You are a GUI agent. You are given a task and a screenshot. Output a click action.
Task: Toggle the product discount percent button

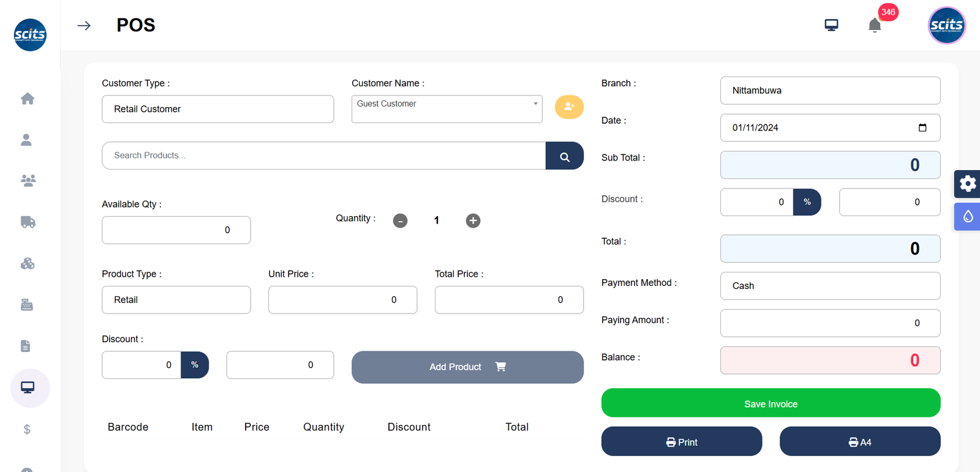(195, 365)
